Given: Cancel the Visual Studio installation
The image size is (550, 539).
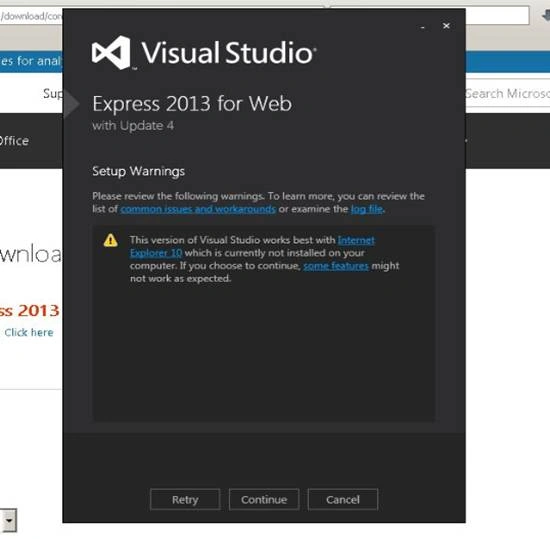Looking at the screenshot, I should point(343,499).
